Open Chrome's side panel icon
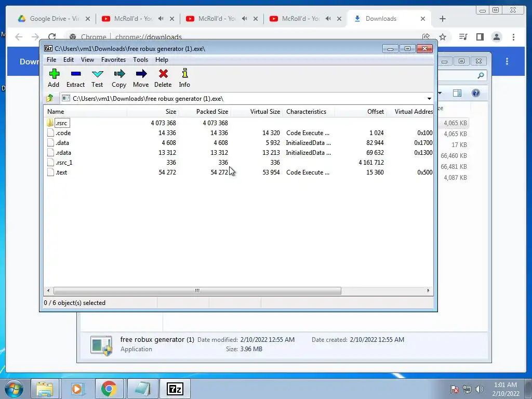This screenshot has width=532, height=399. coord(480,37)
